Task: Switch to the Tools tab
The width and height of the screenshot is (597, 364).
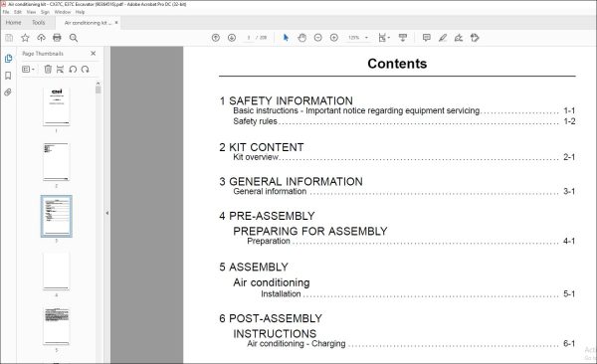Action: coord(39,23)
